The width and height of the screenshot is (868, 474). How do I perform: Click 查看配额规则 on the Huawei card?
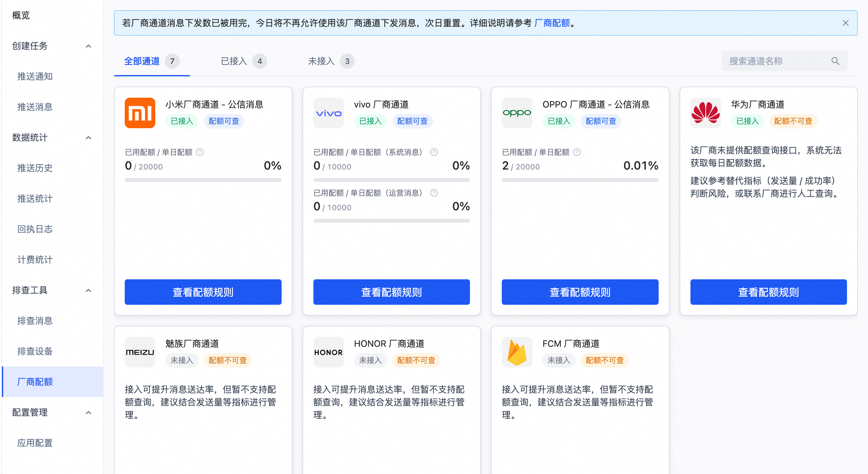pyautogui.click(x=768, y=292)
